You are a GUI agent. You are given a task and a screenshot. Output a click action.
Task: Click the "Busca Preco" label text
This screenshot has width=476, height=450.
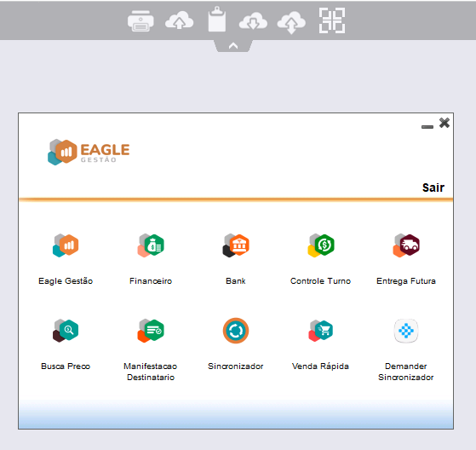pos(66,366)
